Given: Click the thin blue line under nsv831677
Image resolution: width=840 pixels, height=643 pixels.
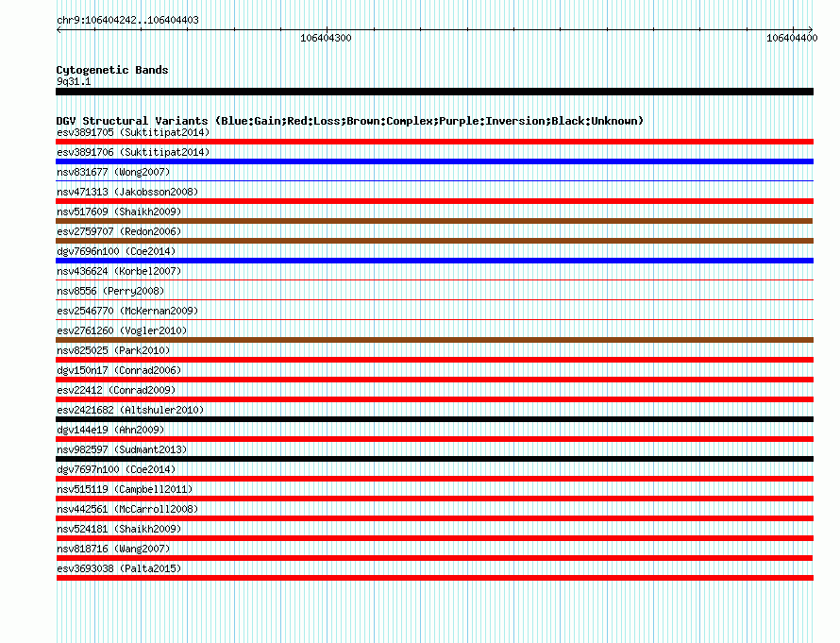Looking at the screenshot, I should coord(434,181).
